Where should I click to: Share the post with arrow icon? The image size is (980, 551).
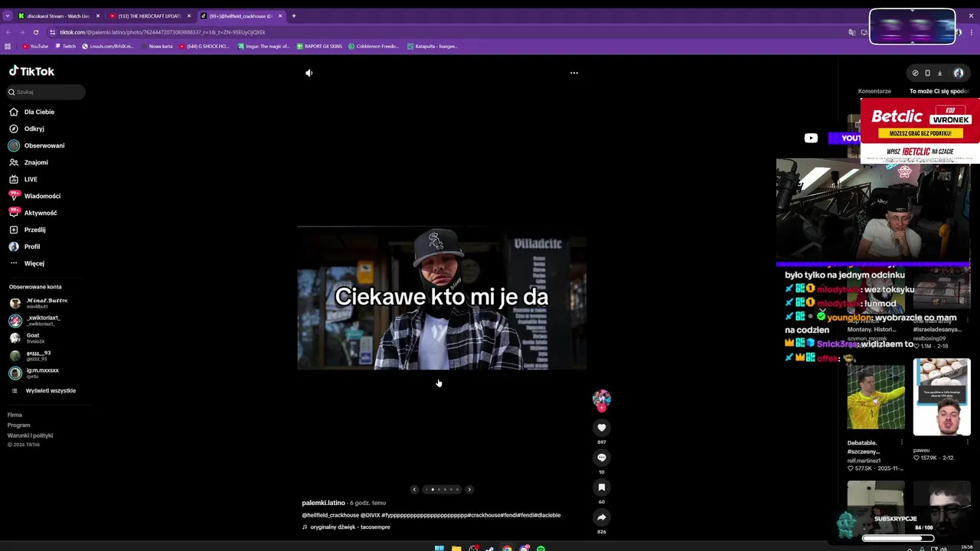point(602,517)
